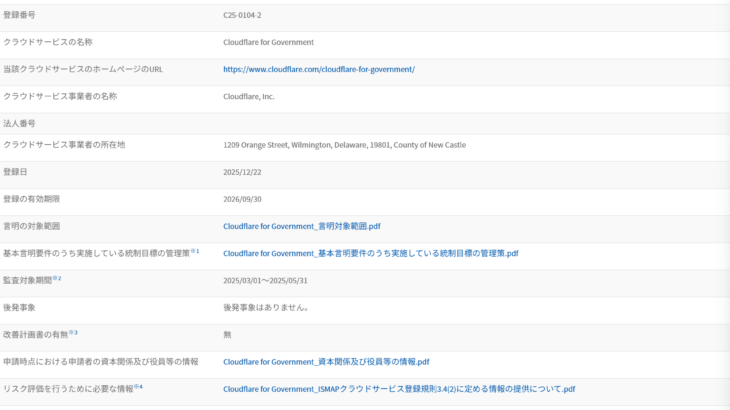
Task: Select registration number C25-0104-2
Action: pyautogui.click(x=242, y=15)
